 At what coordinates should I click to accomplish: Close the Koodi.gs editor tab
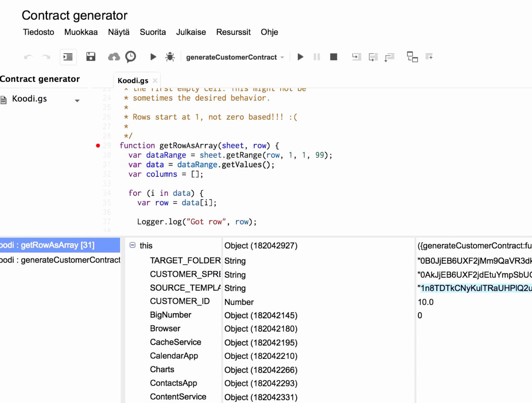155,80
